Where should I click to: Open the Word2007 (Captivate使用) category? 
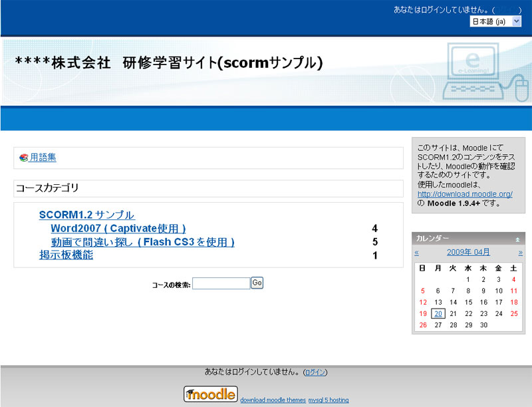[x=118, y=228]
